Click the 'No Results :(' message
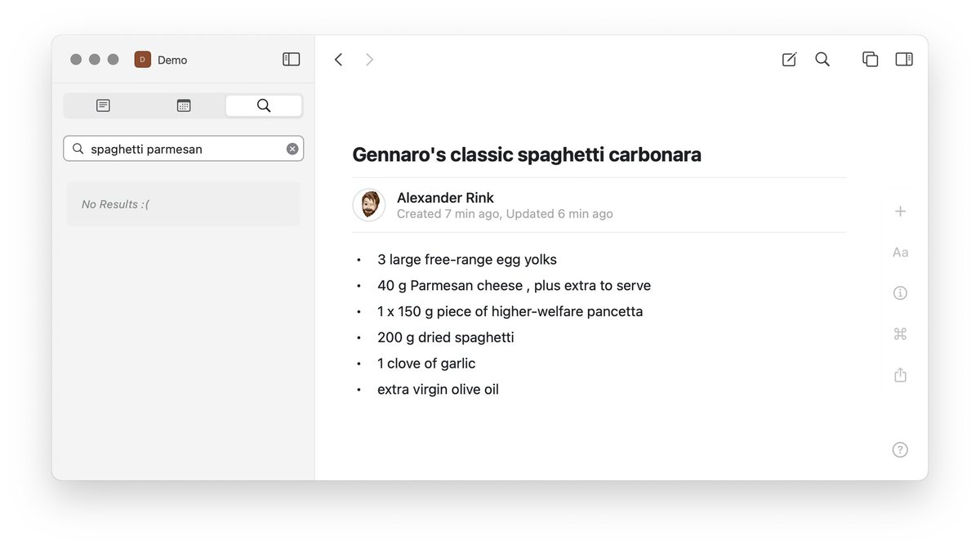The image size is (980, 549). pos(115,204)
